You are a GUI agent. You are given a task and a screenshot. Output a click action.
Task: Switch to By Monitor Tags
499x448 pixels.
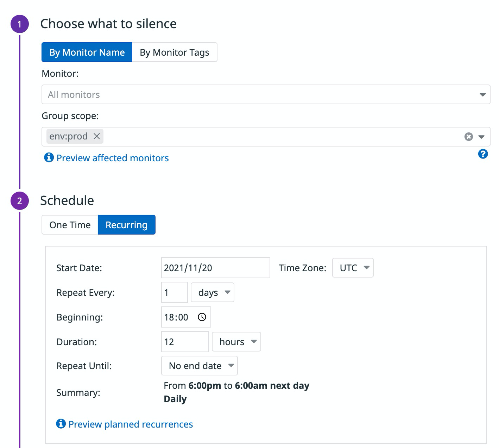coord(175,52)
